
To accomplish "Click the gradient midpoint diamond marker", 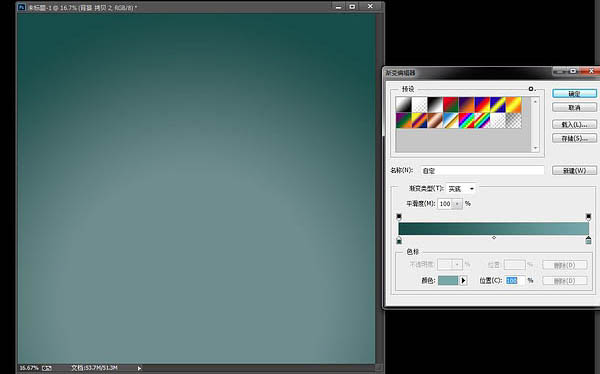I will pyautogui.click(x=494, y=238).
